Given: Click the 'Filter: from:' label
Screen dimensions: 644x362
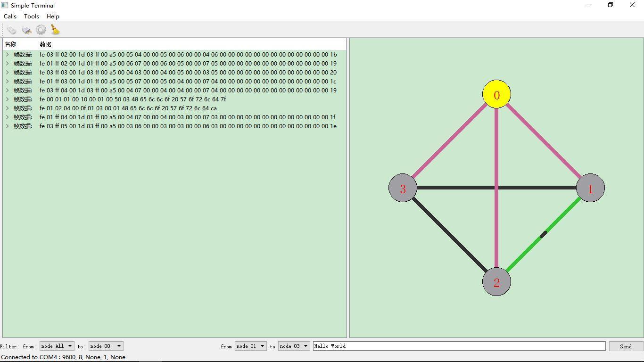Looking at the screenshot, I should (18, 346).
